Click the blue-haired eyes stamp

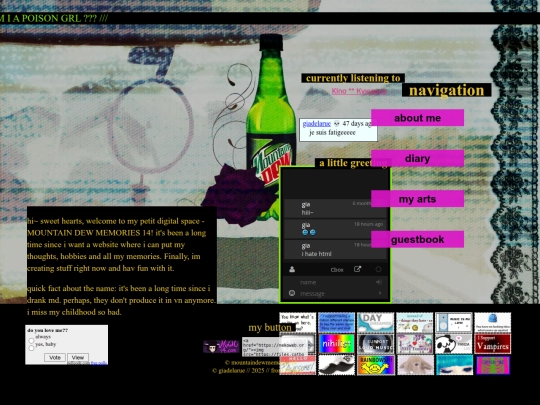click(454, 365)
